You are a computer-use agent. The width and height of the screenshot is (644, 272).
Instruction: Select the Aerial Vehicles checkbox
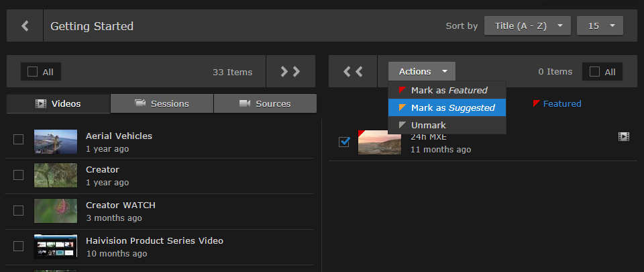[x=19, y=140]
